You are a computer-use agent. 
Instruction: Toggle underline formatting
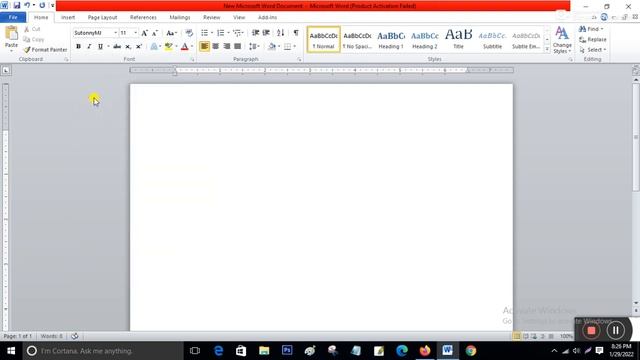tap(100, 47)
